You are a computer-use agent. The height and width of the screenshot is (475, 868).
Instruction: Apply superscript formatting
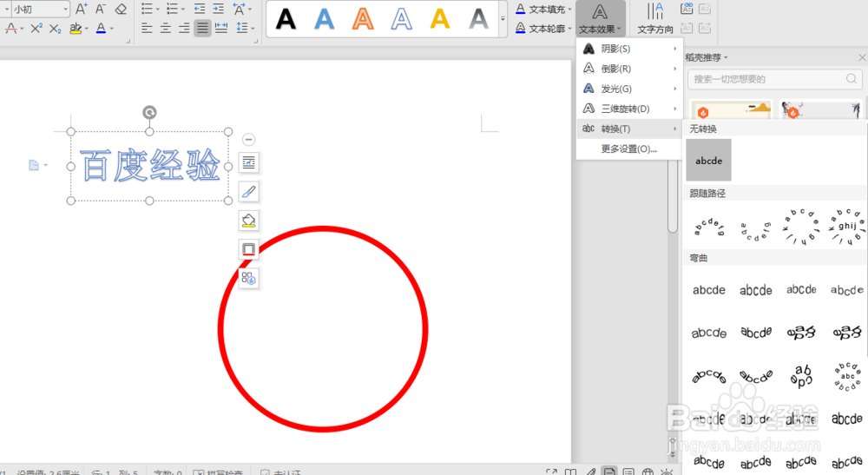click(x=36, y=29)
